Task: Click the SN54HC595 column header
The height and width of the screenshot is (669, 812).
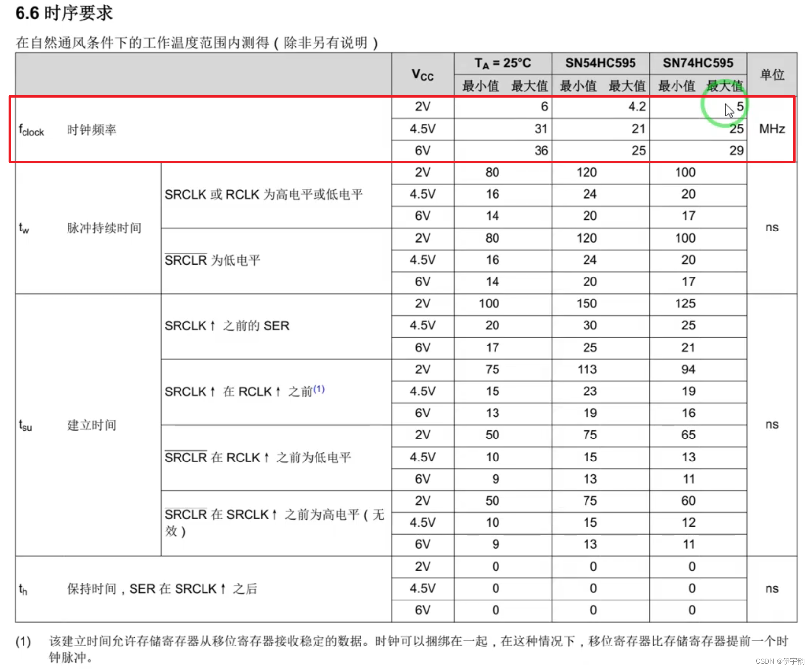Action: click(x=600, y=63)
